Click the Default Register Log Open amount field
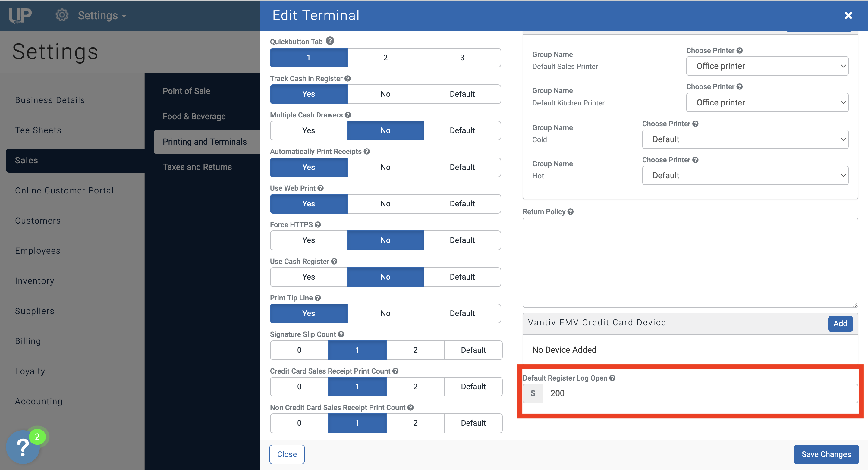The width and height of the screenshot is (868, 470). (x=700, y=393)
